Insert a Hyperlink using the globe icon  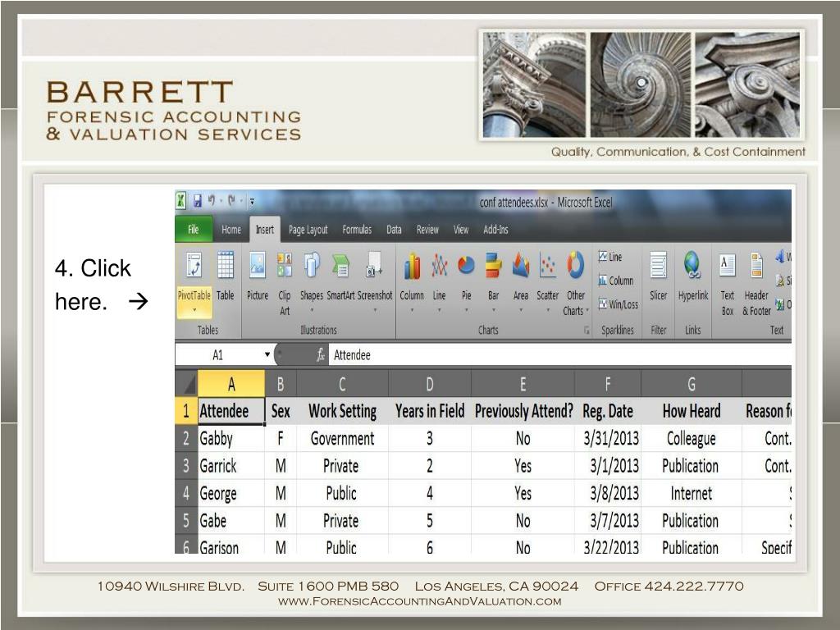point(692,265)
